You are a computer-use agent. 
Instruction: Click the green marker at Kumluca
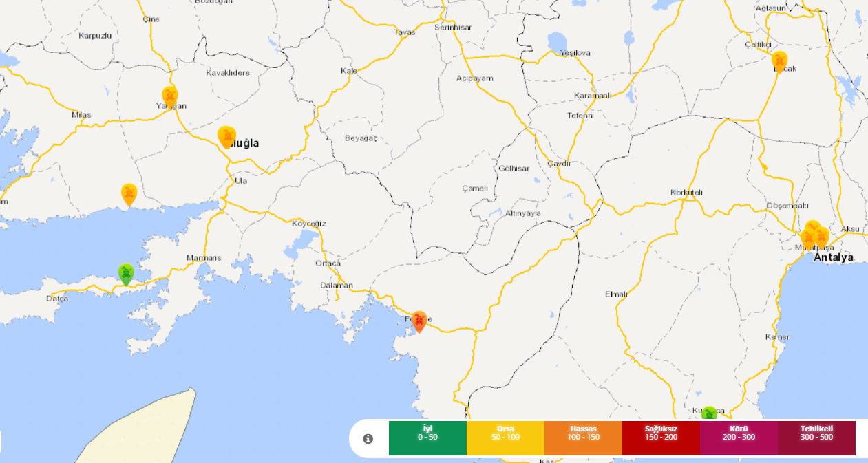point(709,413)
